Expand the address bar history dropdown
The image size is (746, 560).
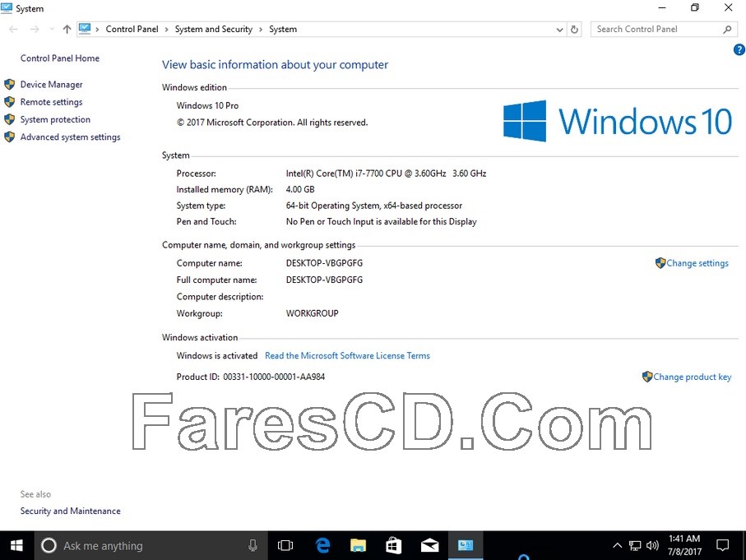tap(559, 30)
